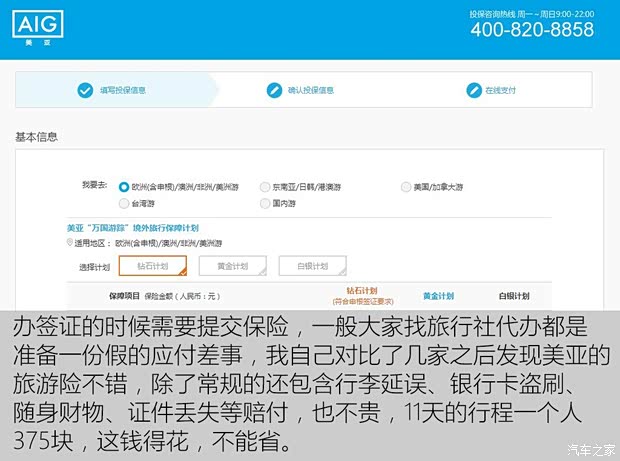Select the 欧洲(含申根)/澳洲/非洲/美洲游 radio option
The width and height of the screenshot is (620, 461).
124,187
